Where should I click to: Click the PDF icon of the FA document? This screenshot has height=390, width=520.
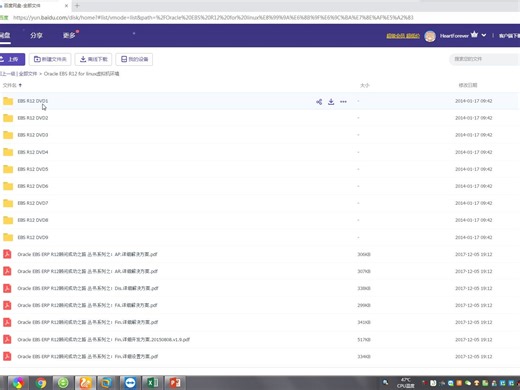[x=7, y=305]
